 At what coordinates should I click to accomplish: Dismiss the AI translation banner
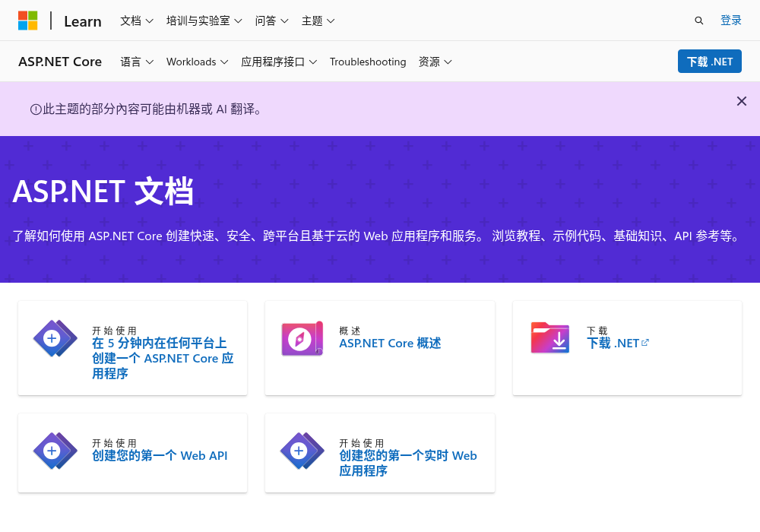click(741, 101)
